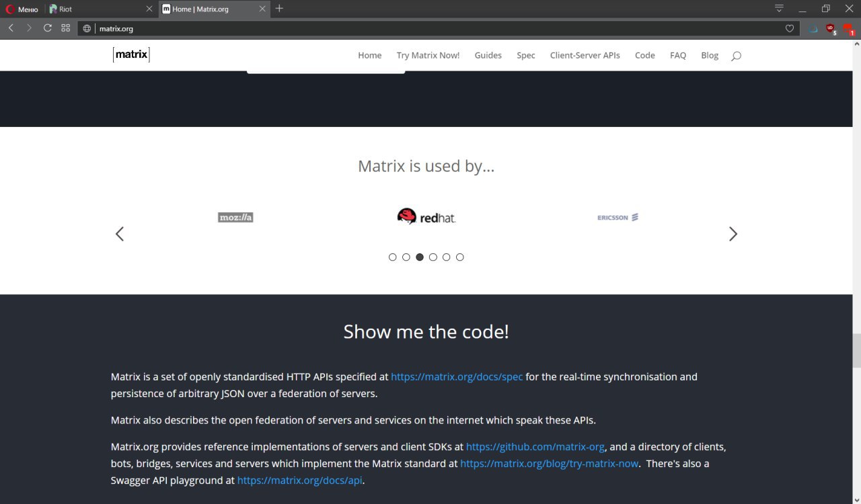
Task: Open the Opera "Меню" menu
Action: 22,9
